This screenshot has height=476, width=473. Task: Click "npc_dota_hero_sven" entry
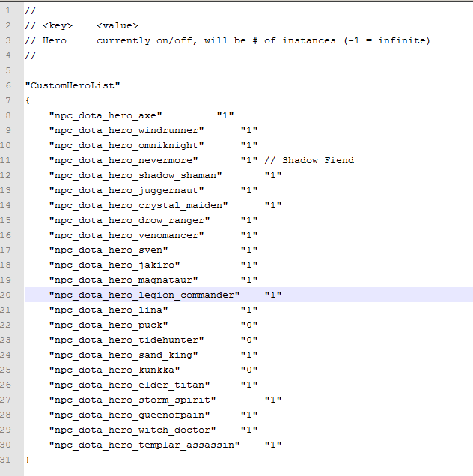pos(109,250)
